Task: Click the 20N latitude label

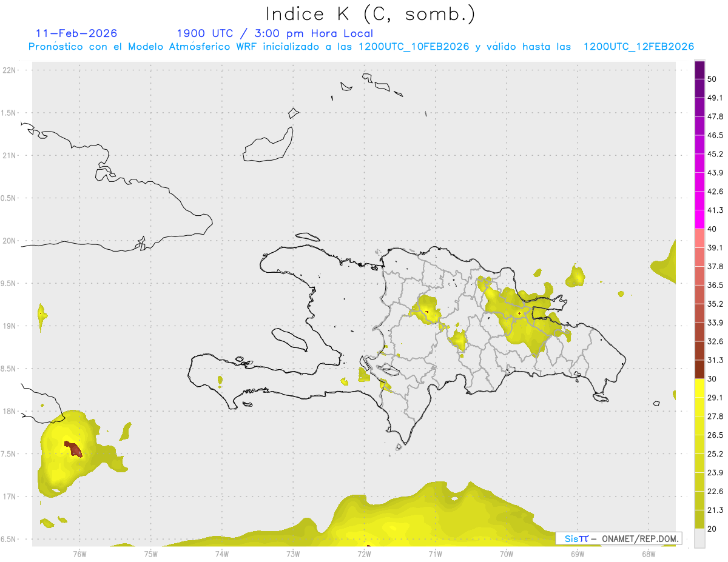Action: pos(10,241)
